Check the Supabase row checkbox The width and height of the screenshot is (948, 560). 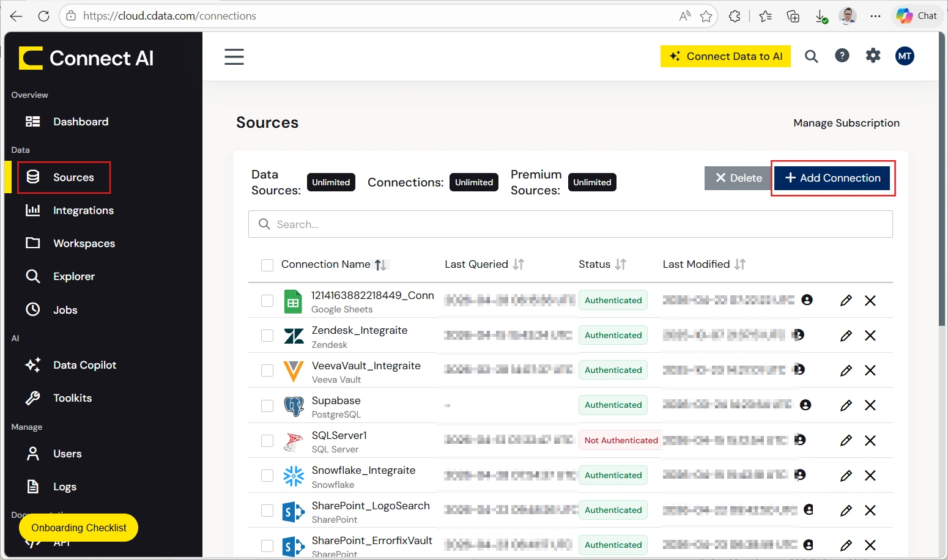[x=267, y=405]
